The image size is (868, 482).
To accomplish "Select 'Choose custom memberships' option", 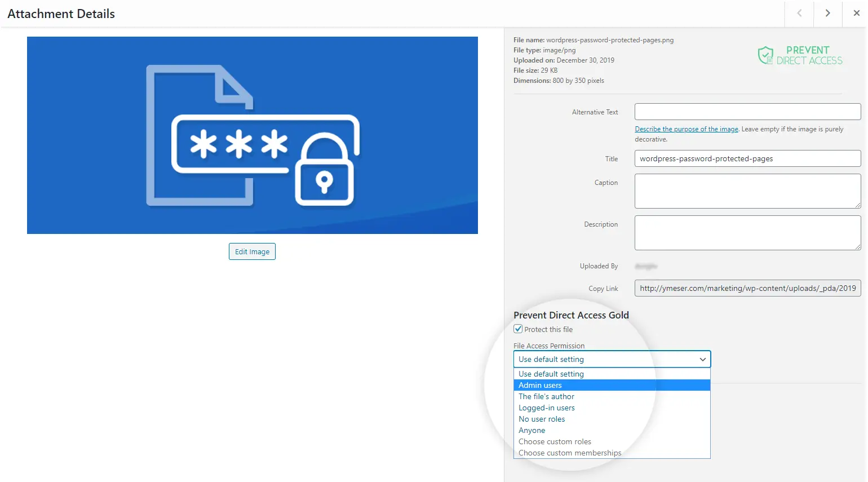I will [x=612, y=453].
